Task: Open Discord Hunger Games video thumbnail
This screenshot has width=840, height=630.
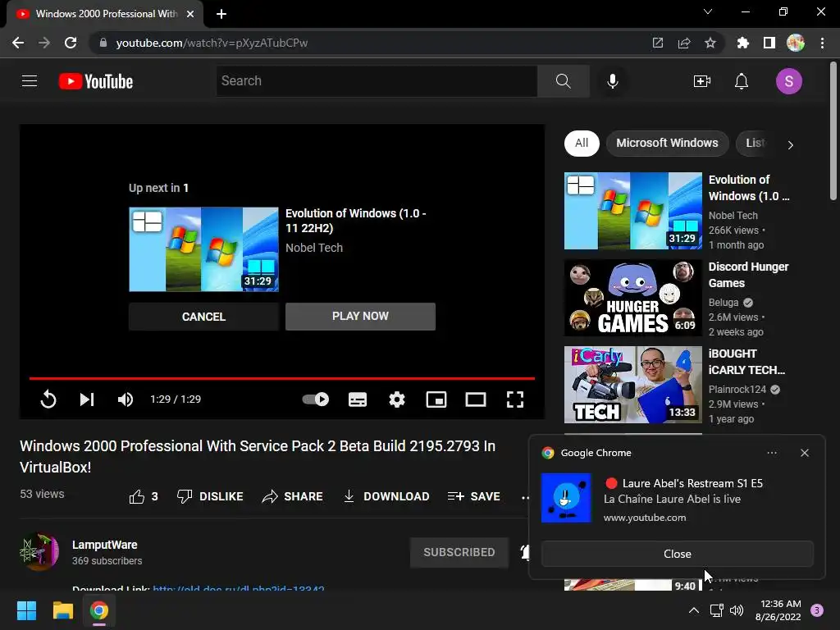Action: (x=632, y=298)
